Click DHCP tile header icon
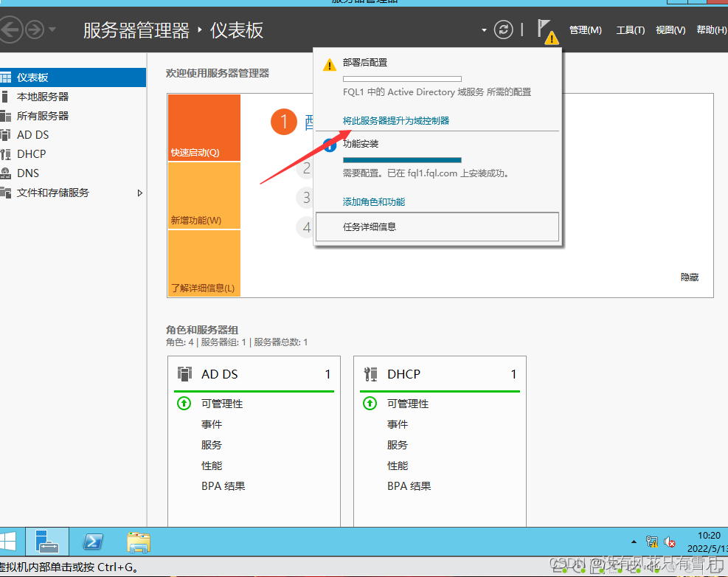 click(x=370, y=374)
